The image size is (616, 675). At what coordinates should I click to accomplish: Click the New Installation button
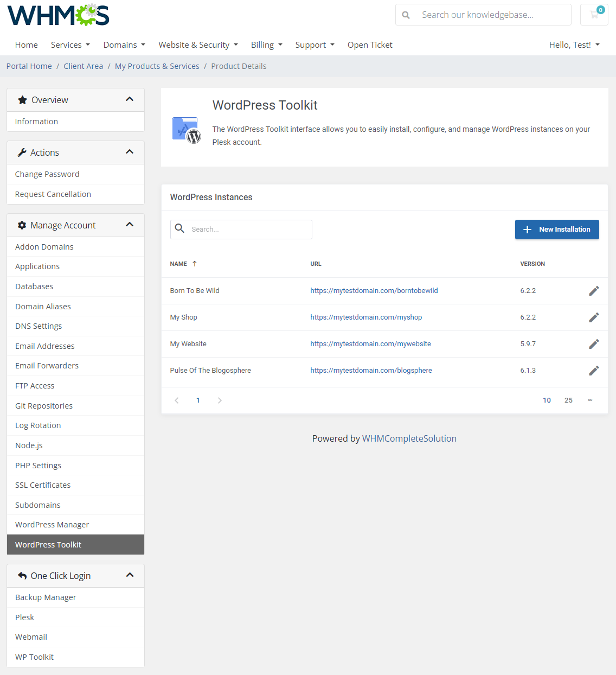tap(557, 230)
